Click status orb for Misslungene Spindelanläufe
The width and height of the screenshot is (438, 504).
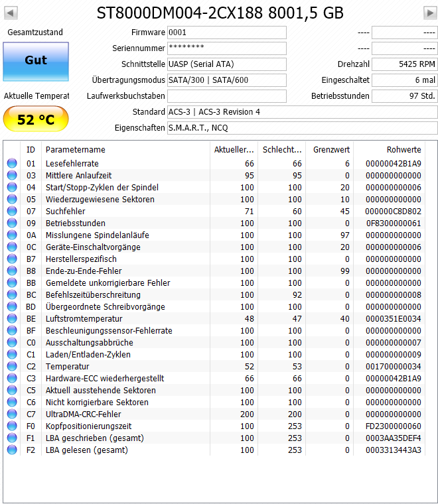[x=12, y=235]
